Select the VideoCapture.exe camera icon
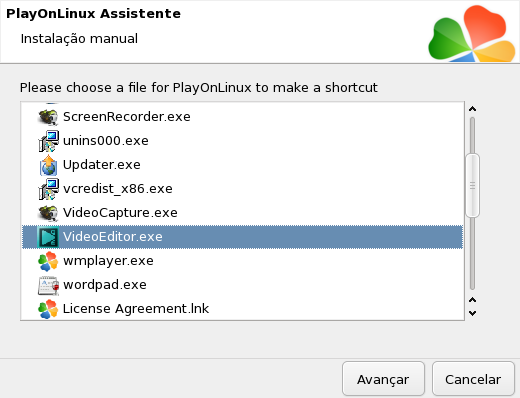The height and width of the screenshot is (398, 520). pyautogui.click(x=48, y=213)
